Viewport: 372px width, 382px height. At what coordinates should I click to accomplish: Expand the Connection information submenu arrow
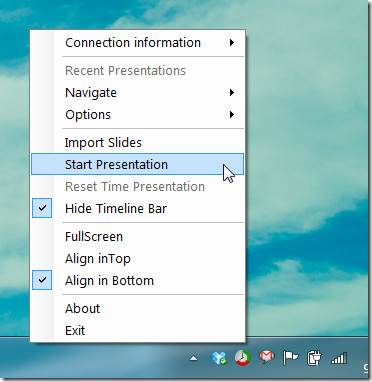point(232,42)
